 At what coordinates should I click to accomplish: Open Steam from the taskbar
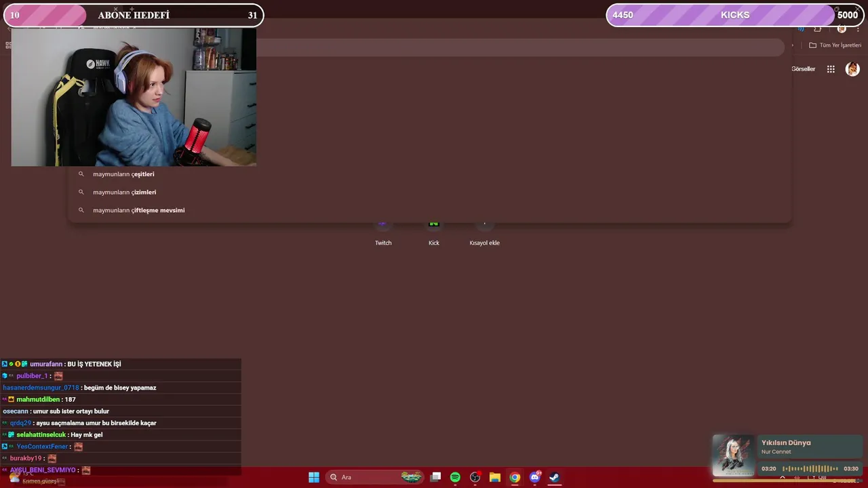tap(554, 477)
